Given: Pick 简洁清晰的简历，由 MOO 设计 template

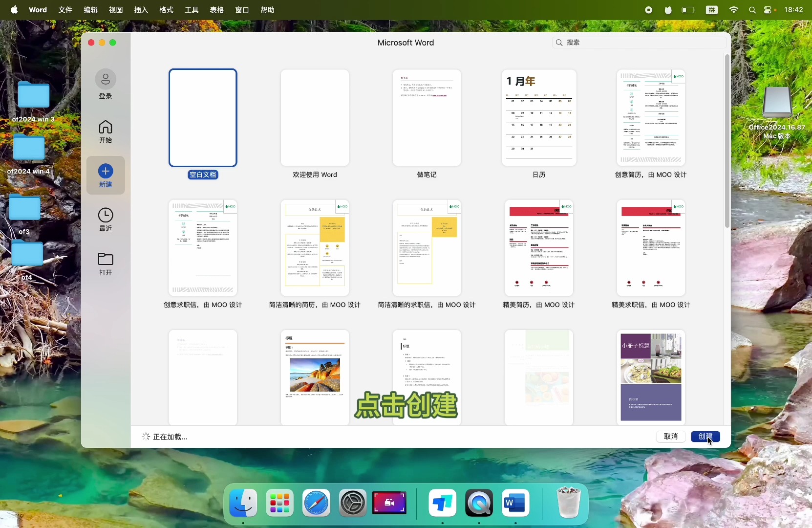Looking at the screenshot, I should [315, 248].
